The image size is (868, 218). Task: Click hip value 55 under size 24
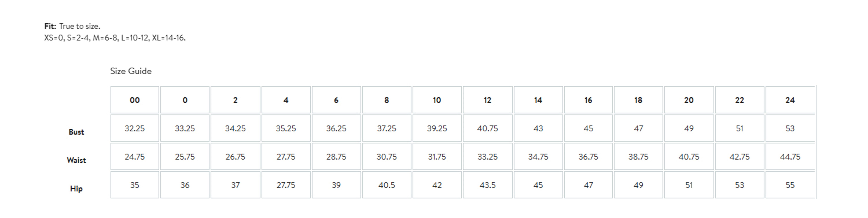790,185
